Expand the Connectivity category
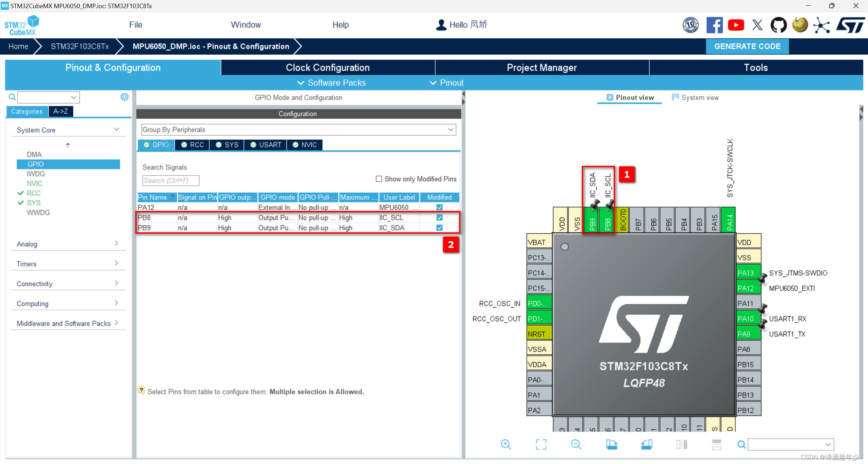 (x=116, y=283)
